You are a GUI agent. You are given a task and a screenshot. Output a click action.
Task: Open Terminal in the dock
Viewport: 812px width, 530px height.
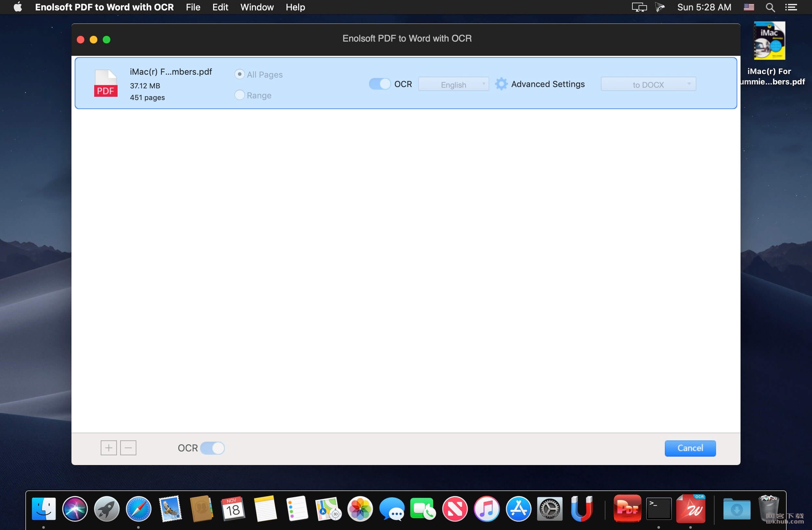[659, 509]
